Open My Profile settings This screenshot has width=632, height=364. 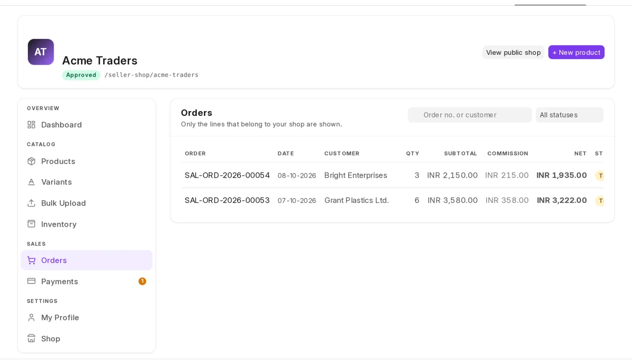[86, 318]
